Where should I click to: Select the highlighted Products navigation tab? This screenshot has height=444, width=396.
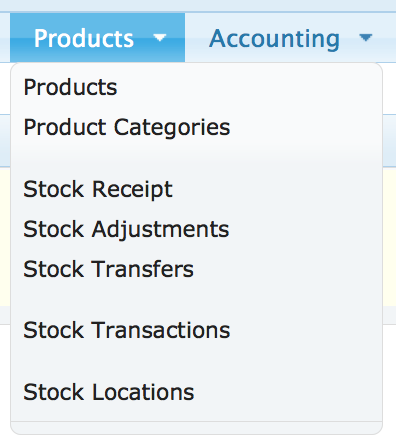(x=97, y=38)
